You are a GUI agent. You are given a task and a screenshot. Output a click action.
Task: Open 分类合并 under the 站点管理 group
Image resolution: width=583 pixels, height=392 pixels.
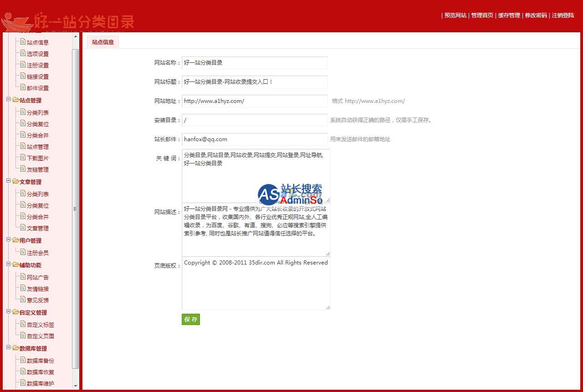pos(38,135)
